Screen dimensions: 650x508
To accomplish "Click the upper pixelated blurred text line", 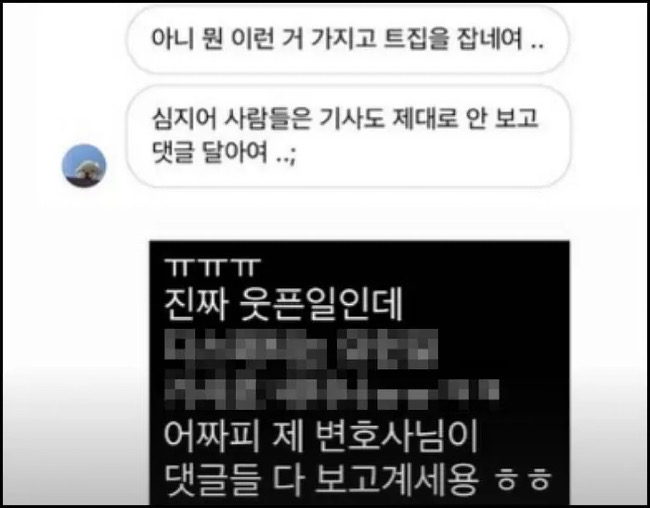I will [x=301, y=349].
